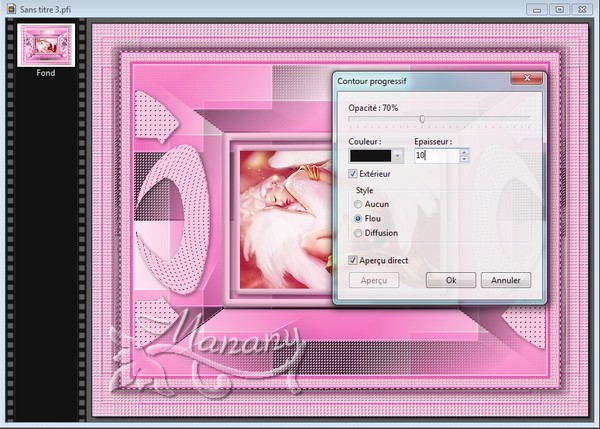The image size is (600, 429).
Task: Increase Epaisseur with the up arrow
Action: coord(464,152)
